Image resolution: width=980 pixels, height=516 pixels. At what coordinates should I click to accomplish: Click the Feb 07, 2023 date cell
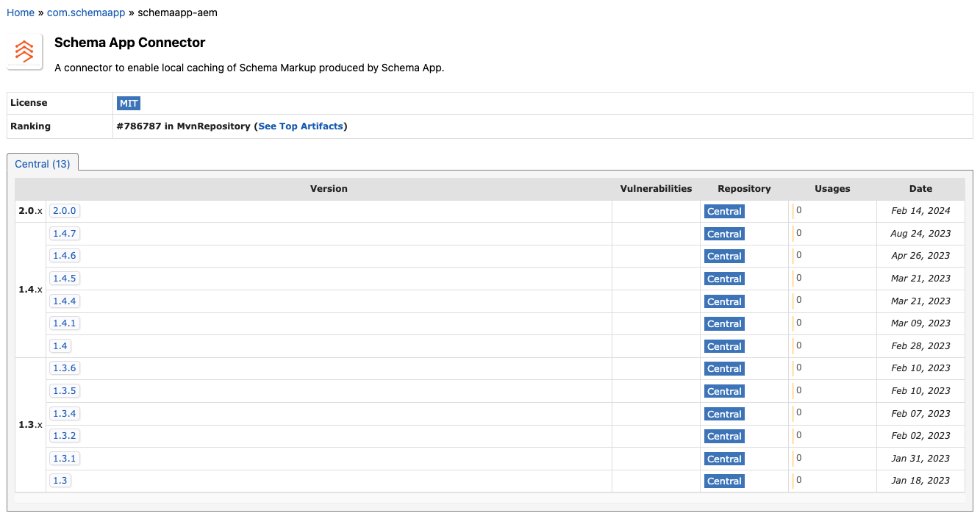tap(920, 414)
